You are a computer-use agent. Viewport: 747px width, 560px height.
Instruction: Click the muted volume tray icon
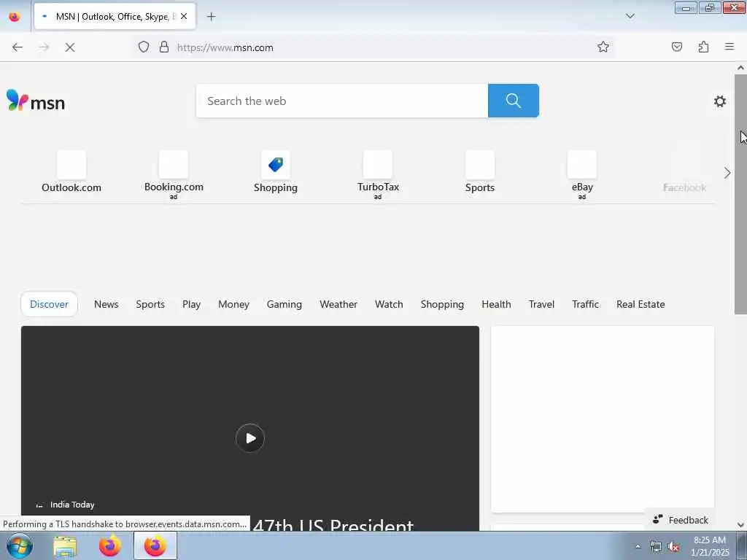pyautogui.click(x=673, y=547)
